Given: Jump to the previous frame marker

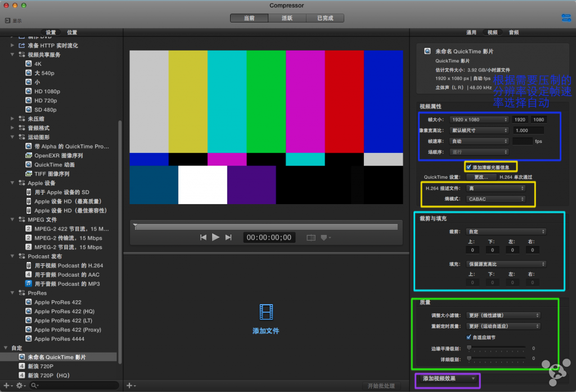Looking at the screenshot, I should [x=203, y=237].
